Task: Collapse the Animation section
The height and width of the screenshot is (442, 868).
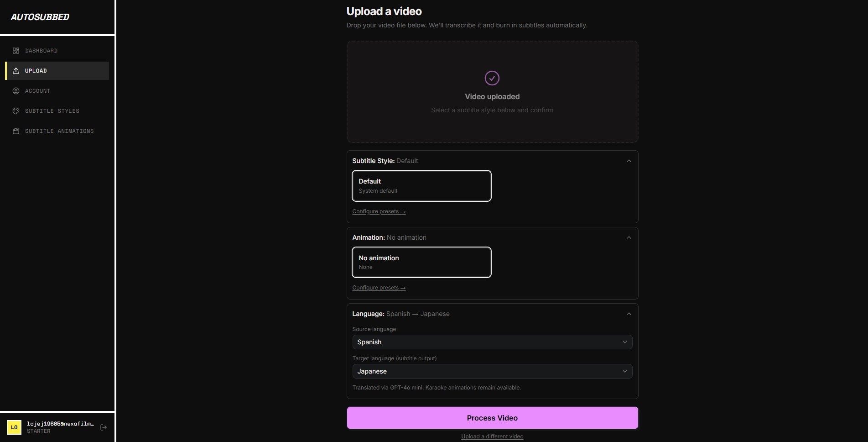Action: (x=629, y=237)
